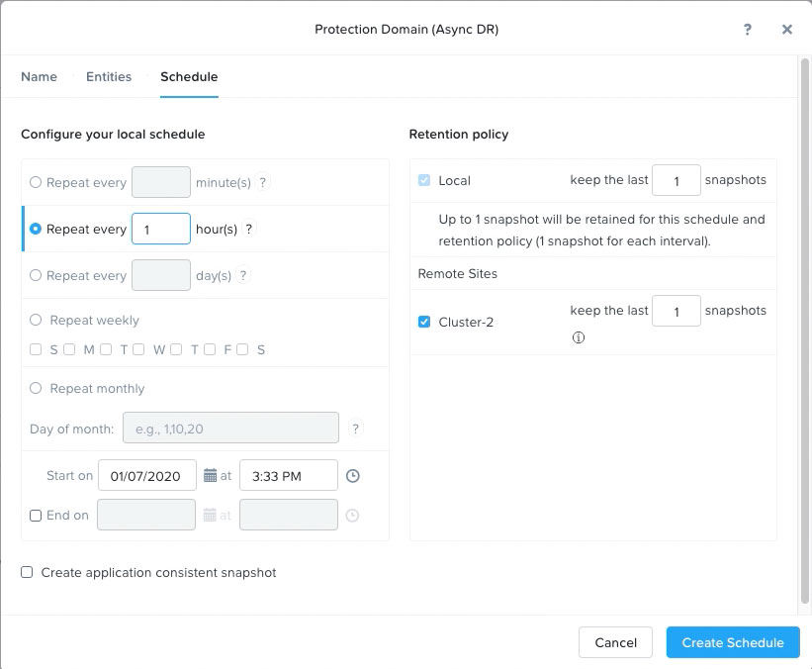Image resolution: width=812 pixels, height=669 pixels.
Task: Click help icon next to hour(s)
Action: [x=249, y=229]
